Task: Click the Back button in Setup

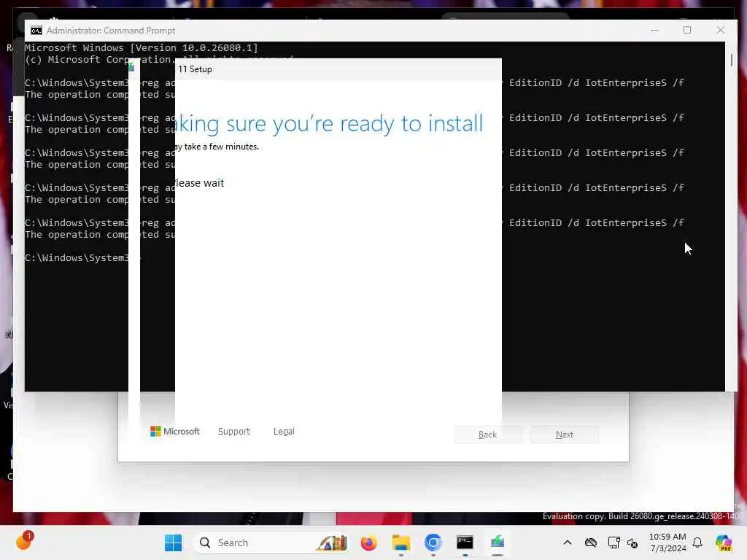Action: 488,435
